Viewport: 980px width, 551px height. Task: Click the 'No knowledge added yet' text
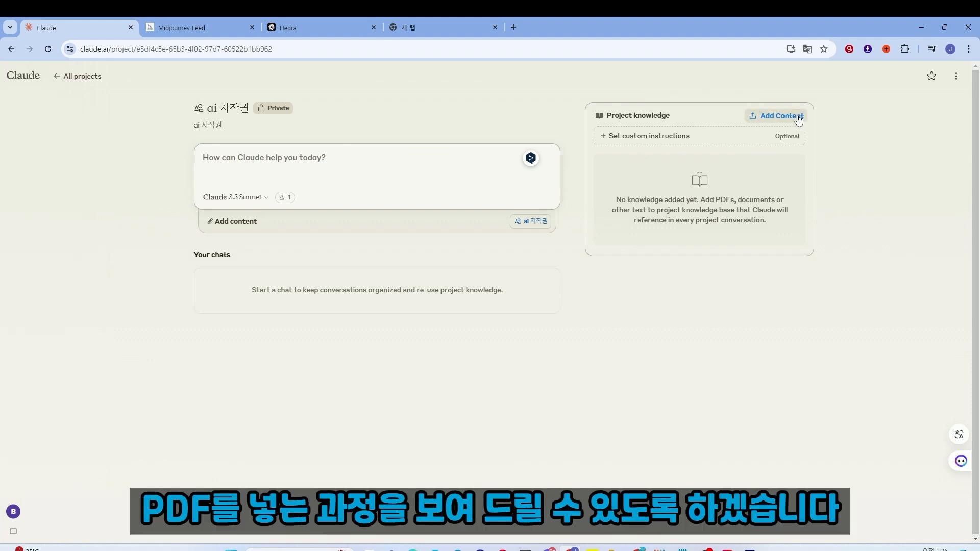pos(700,210)
